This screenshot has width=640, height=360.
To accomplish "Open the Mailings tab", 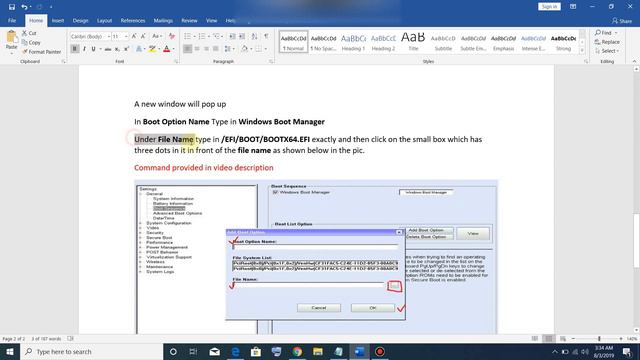I will (163, 20).
